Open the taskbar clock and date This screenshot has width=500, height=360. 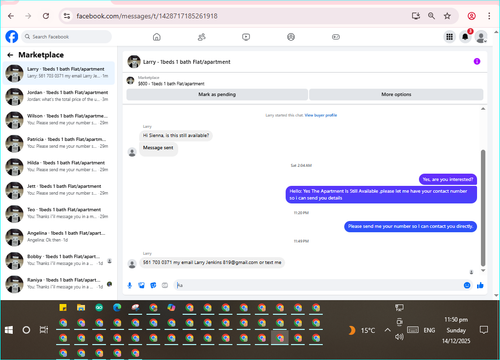(456, 330)
